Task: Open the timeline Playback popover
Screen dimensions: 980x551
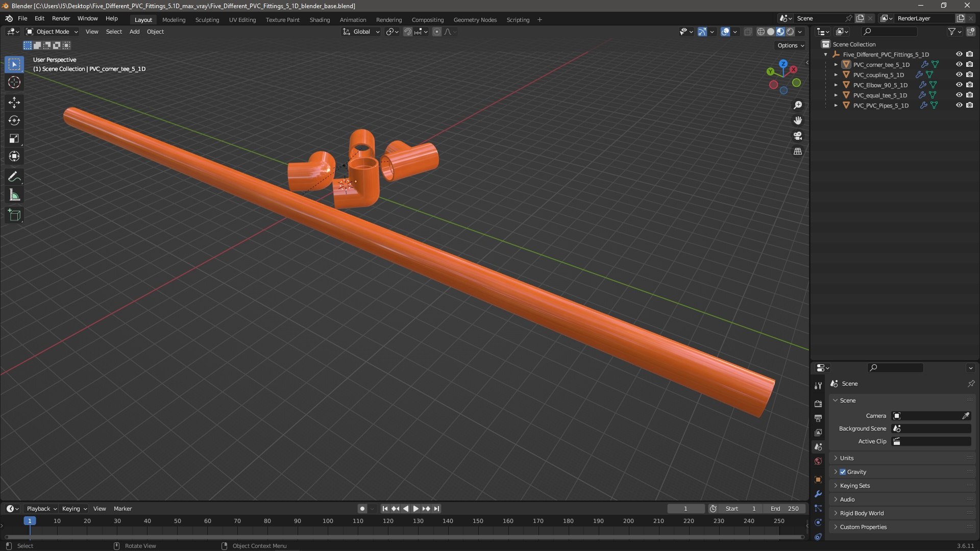Action: pos(41,509)
